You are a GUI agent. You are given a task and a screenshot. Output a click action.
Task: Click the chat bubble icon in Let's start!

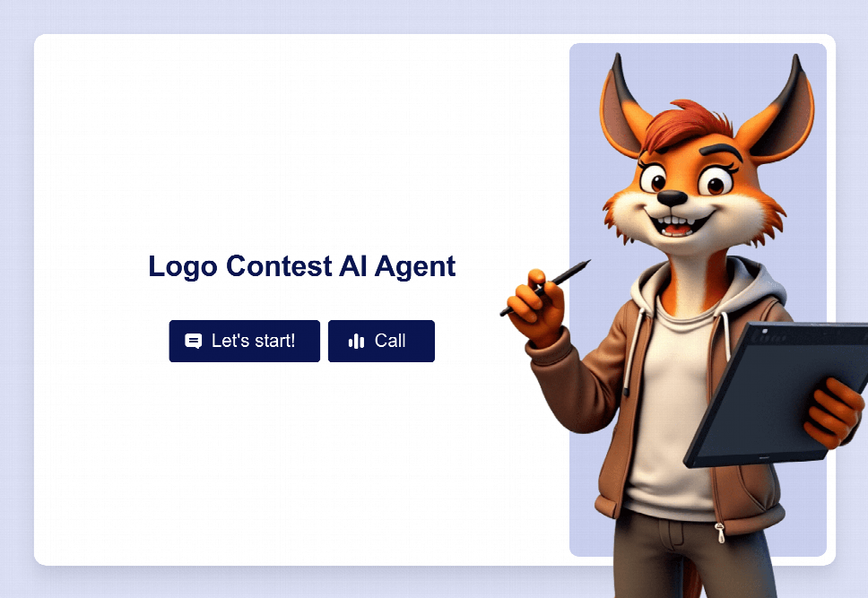tap(193, 341)
